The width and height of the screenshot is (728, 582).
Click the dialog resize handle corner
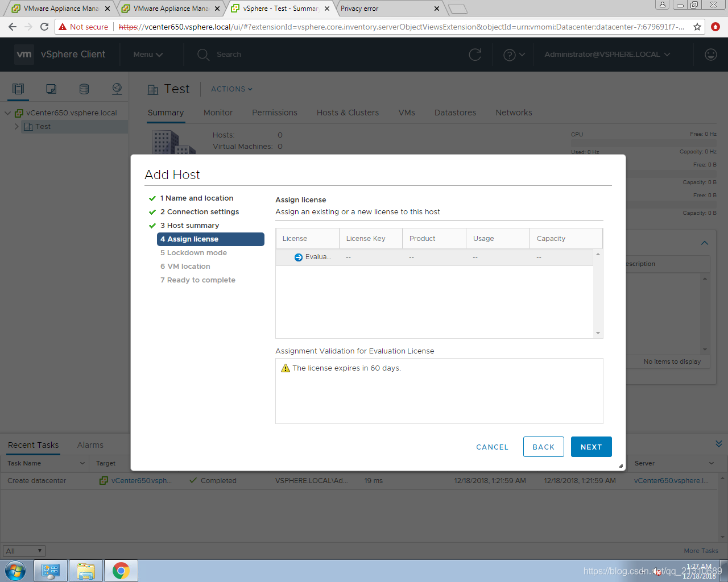(621, 465)
